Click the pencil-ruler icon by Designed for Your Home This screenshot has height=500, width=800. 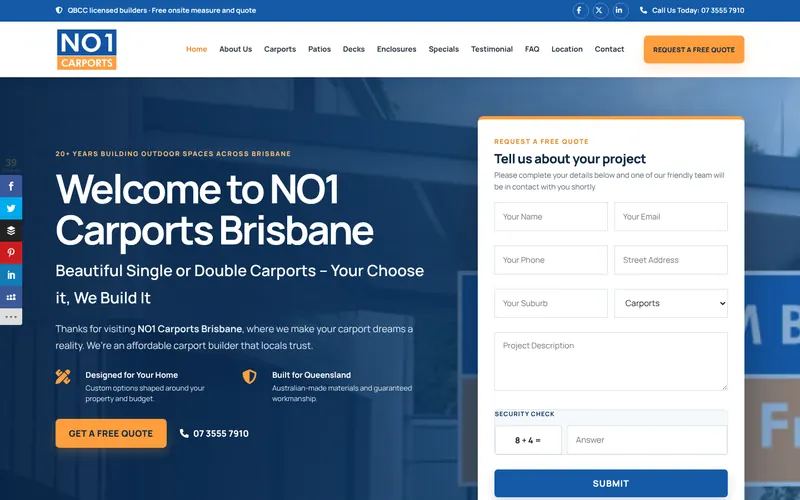(63, 377)
